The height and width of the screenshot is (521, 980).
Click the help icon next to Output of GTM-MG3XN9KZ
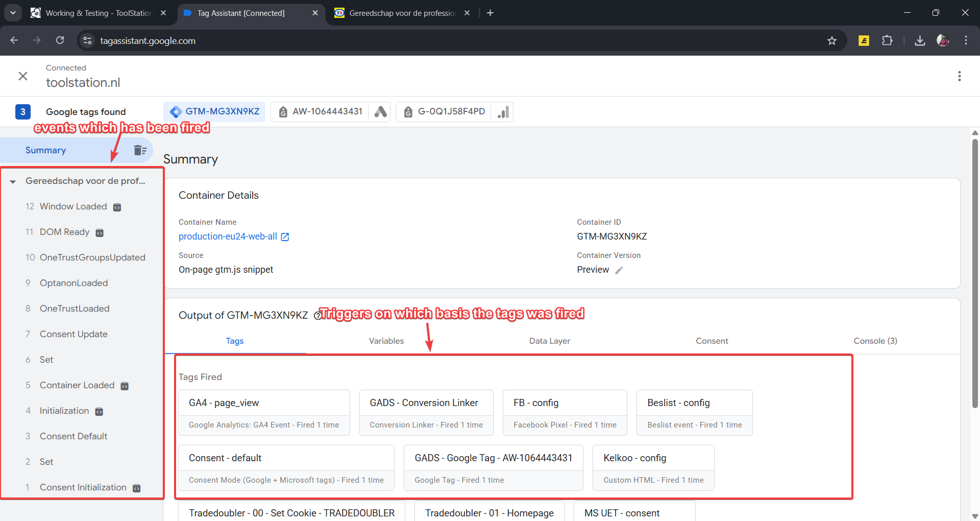click(317, 316)
